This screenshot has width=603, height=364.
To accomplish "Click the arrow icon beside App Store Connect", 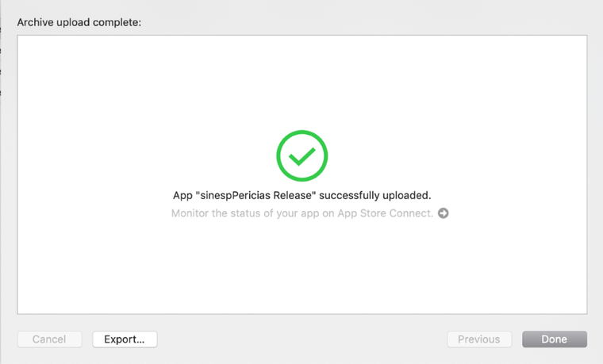I will pyautogui.click(x=444, y=213).
